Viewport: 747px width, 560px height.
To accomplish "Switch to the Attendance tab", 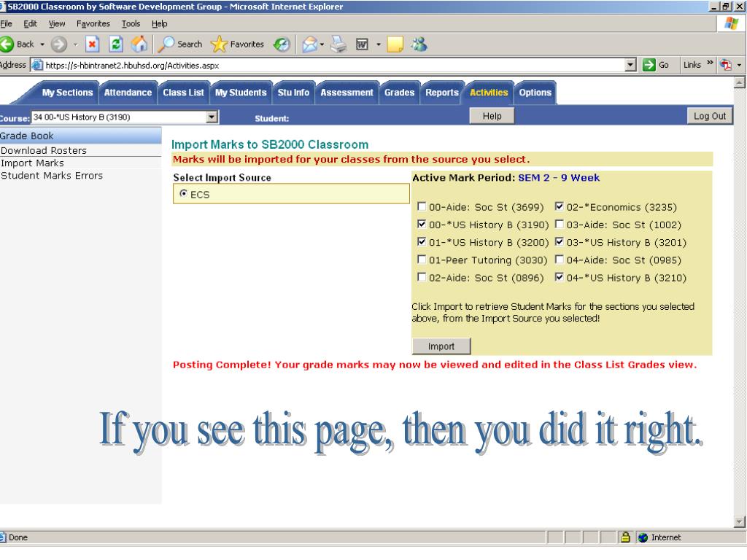I will [x=128, y=93].
